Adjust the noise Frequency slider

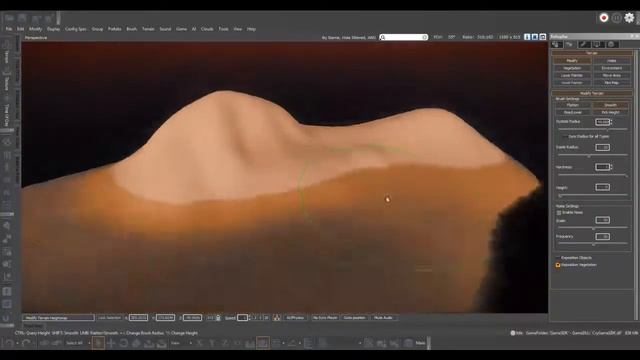(x=592, y=244)
